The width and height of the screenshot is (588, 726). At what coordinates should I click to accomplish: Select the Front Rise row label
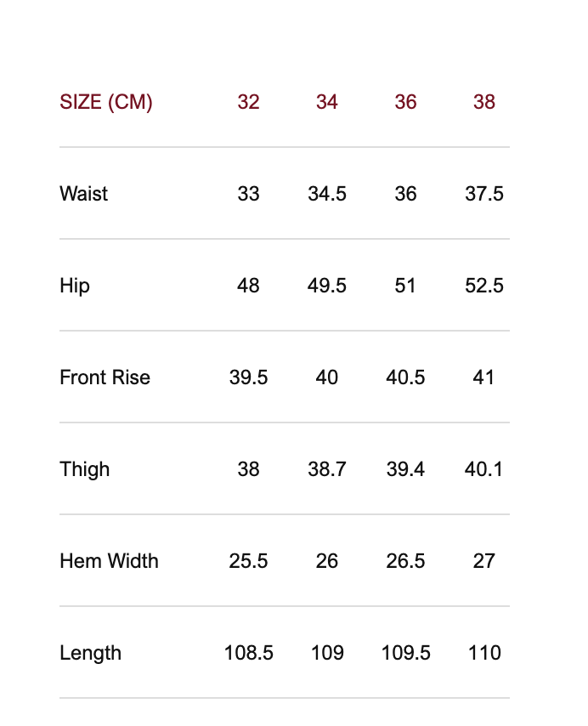pos(105,377)
